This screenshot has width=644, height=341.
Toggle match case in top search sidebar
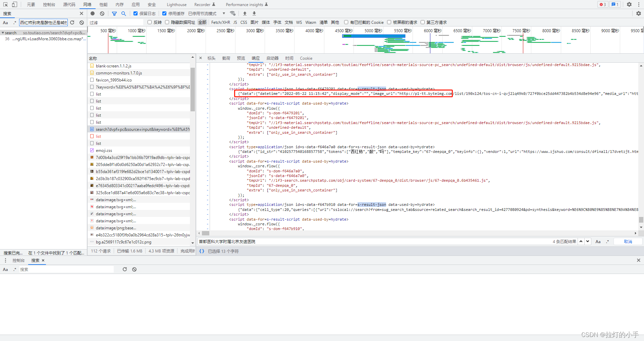pyautogui.click(x=5, y=22)
